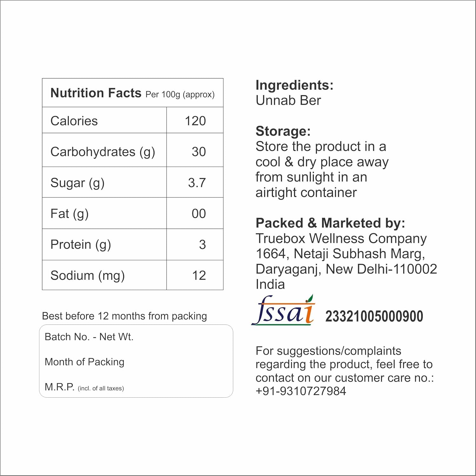Click the Sodium value 12
Screen dimensions: 476x476
tap(199, 275)
